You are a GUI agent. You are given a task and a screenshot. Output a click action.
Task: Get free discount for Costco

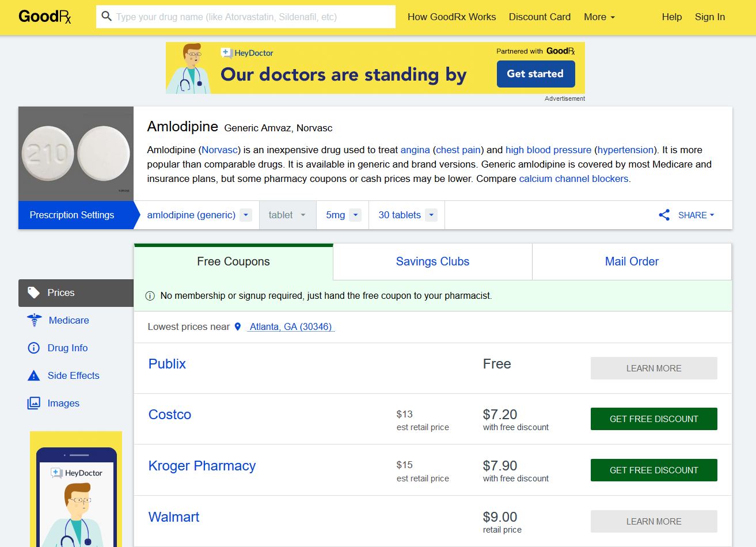point(654,419)
